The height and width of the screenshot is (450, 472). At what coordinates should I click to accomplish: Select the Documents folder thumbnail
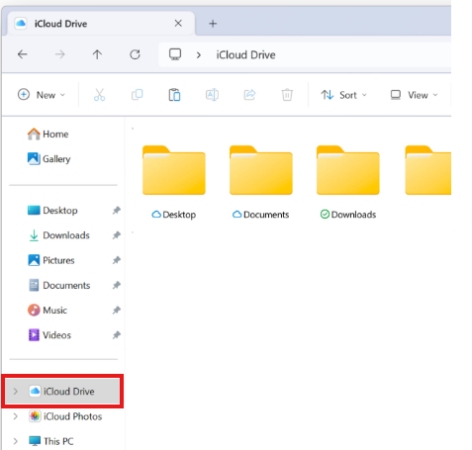tap(261, 170)
